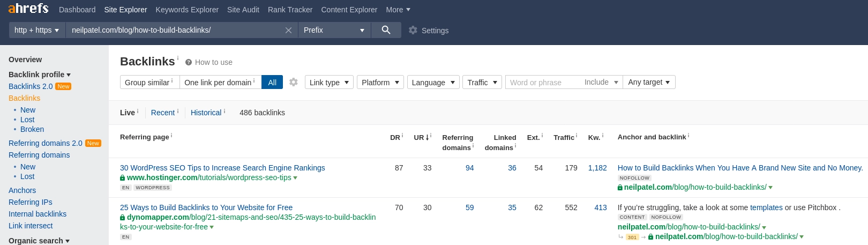The height and width of the screenshot is (245, 868).
Task: Open the Language filter dropdown
Action: (x=433, y=82)
